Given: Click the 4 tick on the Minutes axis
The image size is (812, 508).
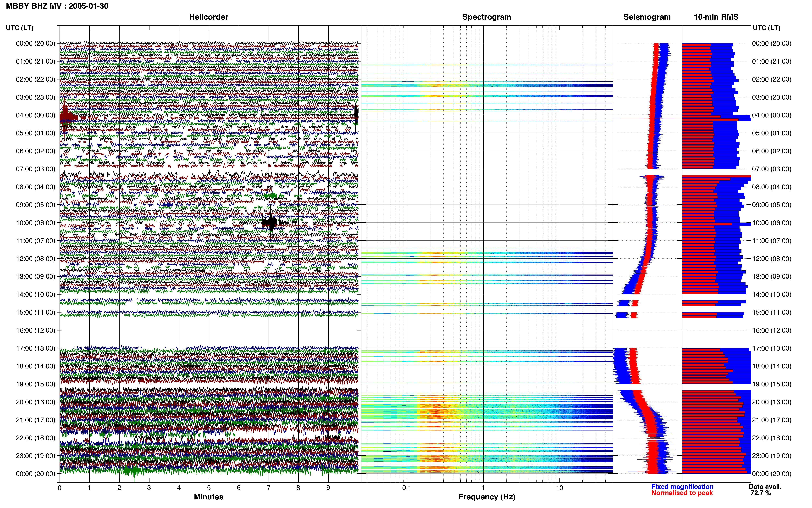Looking at the screenshot, I should tap(179, 487).
